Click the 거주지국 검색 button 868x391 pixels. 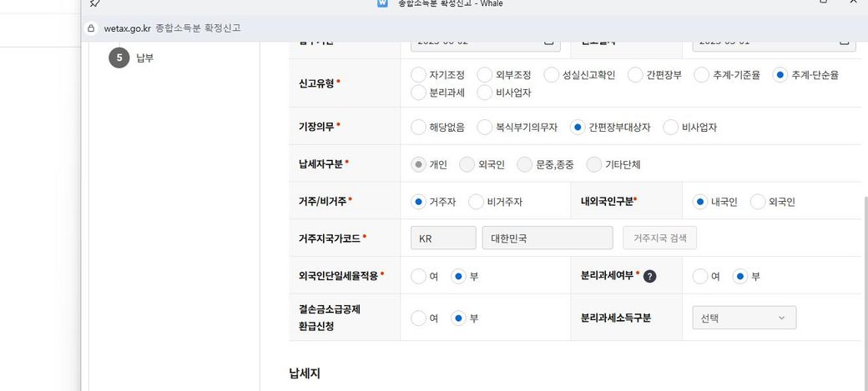[659, 238]
